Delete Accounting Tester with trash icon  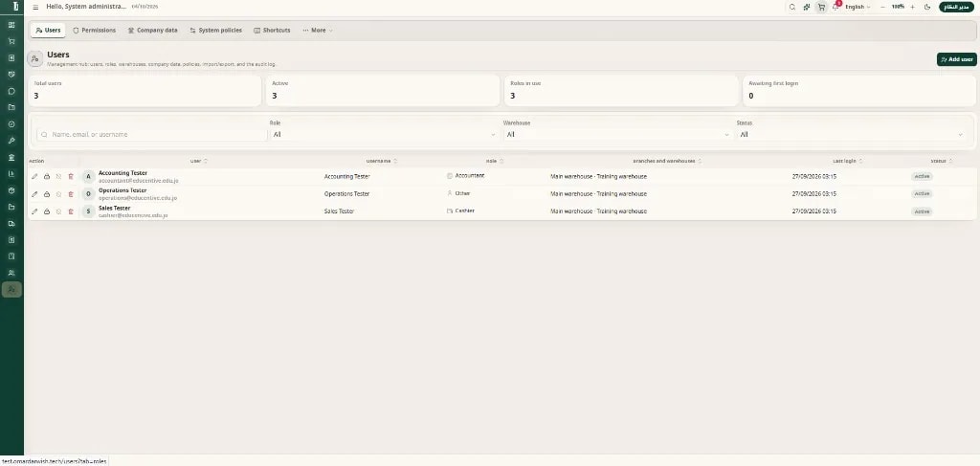click(x=71, y=177)
